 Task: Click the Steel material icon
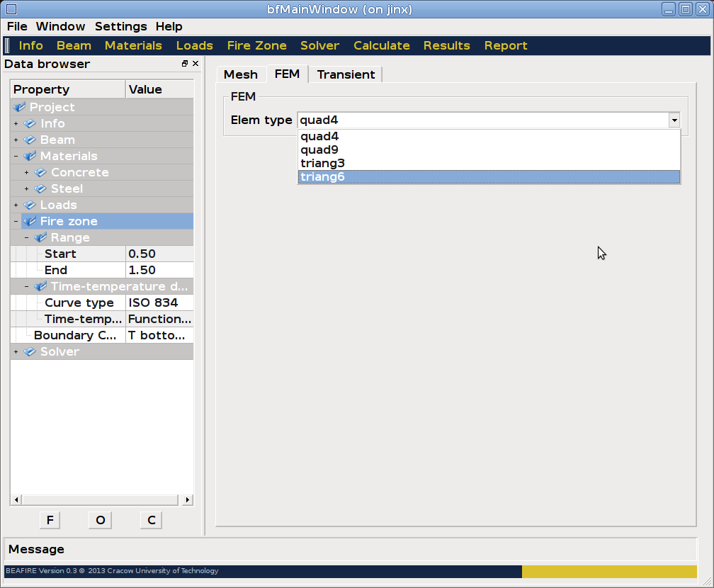tap(40, 188)
